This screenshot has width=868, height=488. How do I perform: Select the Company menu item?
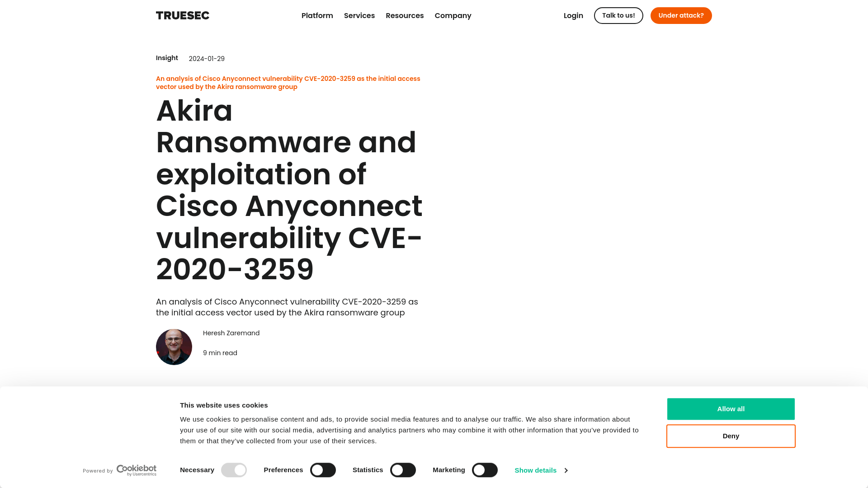(453, 15)
